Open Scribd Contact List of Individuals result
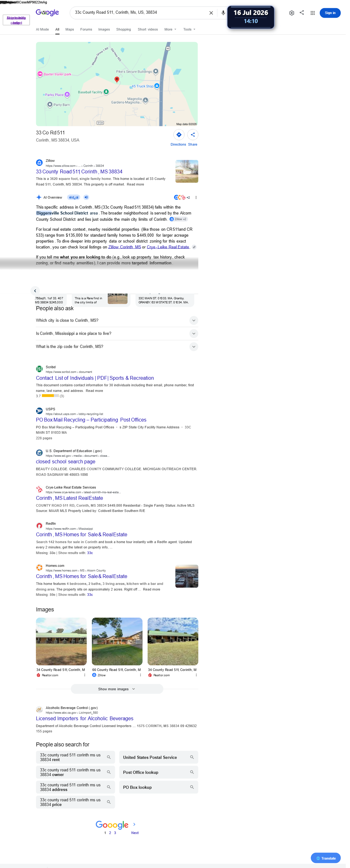The image size is (350, 868). (x=95, y=378)
